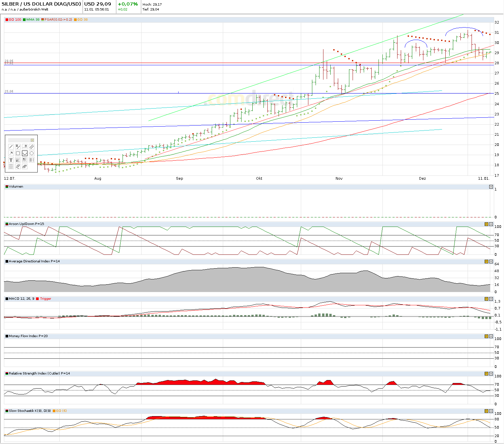Select the circle drawing tool
504x444 pixels.
[31, 153]
